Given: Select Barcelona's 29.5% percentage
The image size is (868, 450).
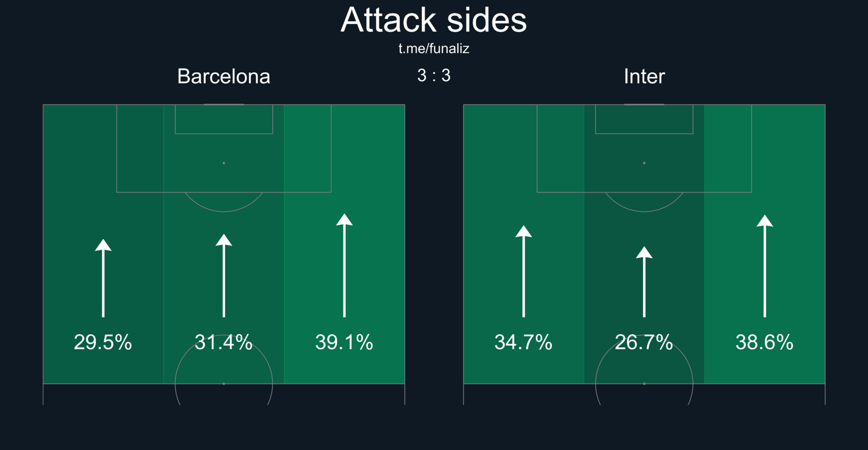Looking at the screenshot, I should (x=103, y=342).
